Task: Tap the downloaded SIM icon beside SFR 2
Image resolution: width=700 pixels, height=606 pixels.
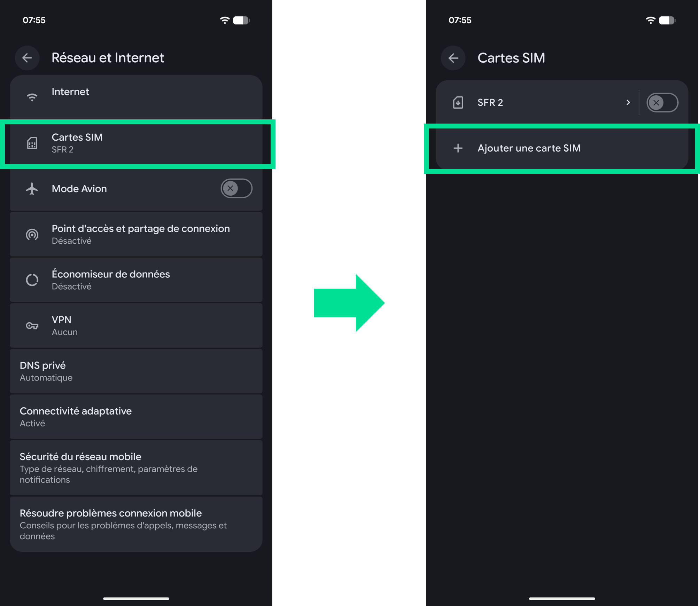Action: tap(458, 103)
